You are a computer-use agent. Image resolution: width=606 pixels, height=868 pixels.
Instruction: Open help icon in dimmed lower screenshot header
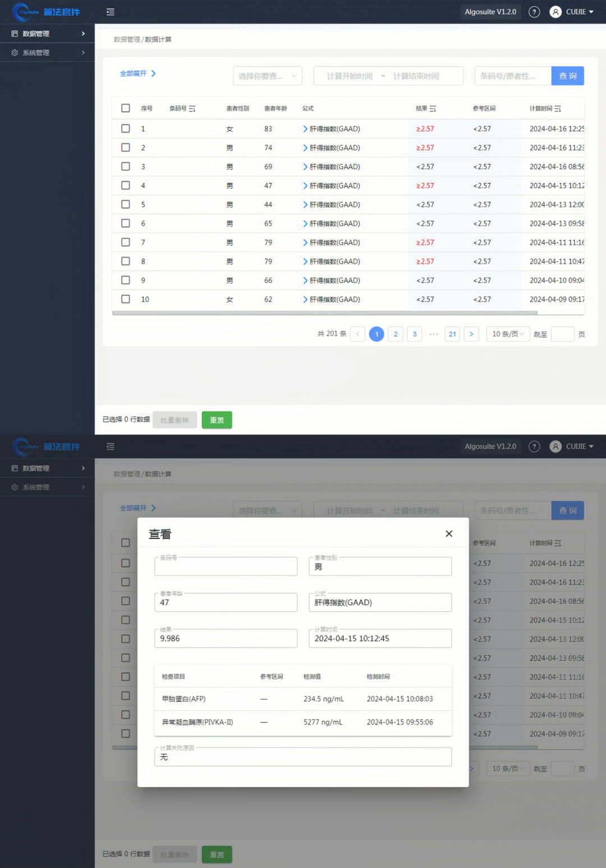point(534,446)
